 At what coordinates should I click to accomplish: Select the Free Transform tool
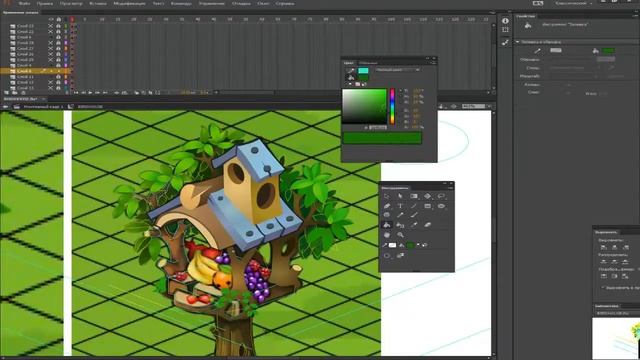tap(414, 196)
